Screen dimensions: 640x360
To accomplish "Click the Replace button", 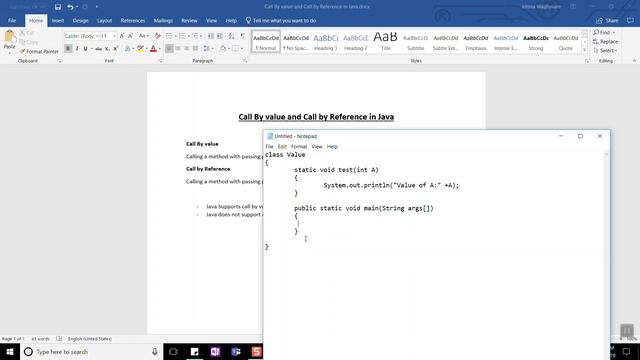I will [605, 42].
